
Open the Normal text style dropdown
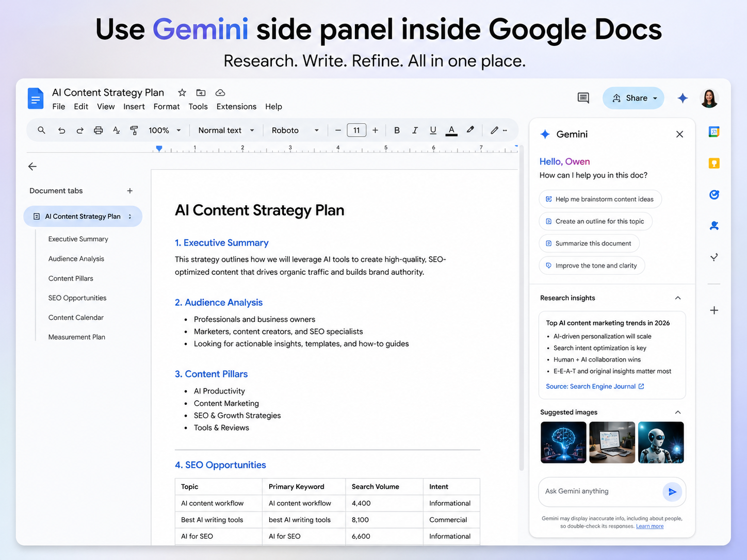click(x=226, y=130)
